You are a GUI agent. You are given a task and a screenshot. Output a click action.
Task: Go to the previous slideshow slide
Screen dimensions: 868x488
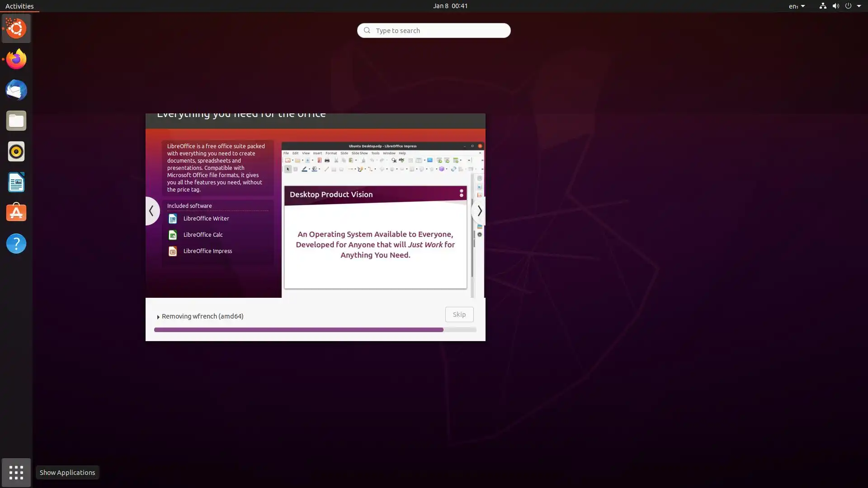pyautogui.click(x=151, y=211)
